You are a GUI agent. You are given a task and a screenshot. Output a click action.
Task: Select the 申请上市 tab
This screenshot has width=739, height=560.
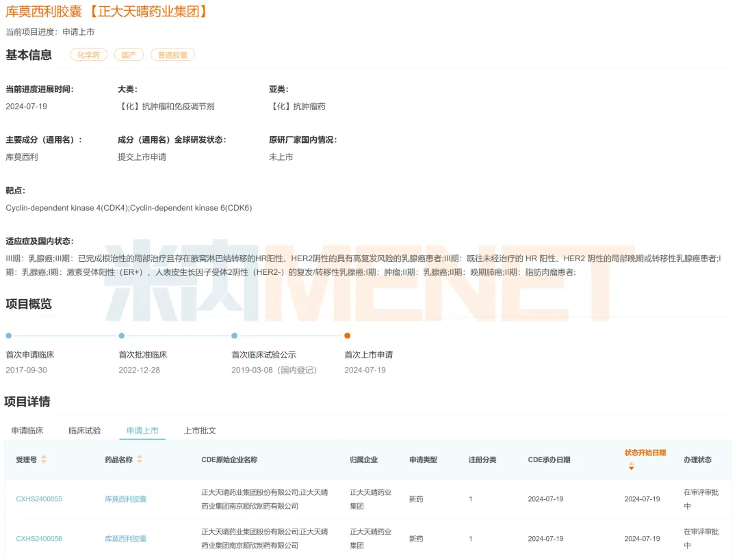(x=142, y=431)
